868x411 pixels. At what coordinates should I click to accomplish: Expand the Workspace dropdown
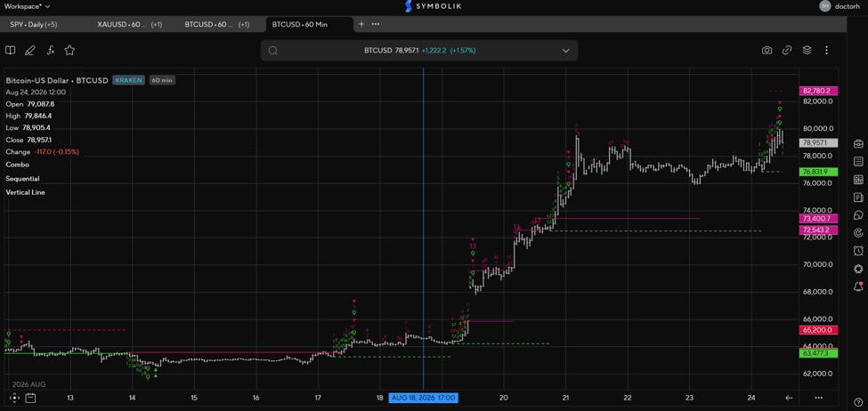tap(27, 6)
